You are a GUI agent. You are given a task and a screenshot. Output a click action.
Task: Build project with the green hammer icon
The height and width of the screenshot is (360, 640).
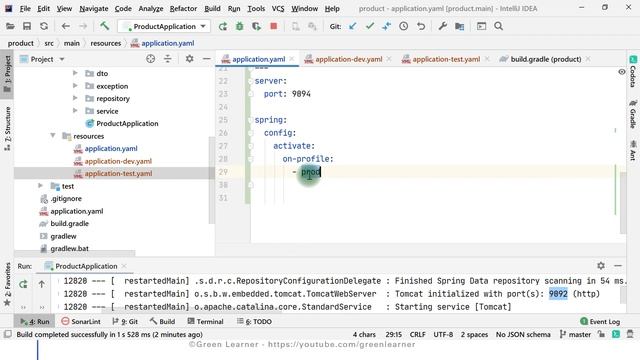pyautogui.click(x=104, y=26)
